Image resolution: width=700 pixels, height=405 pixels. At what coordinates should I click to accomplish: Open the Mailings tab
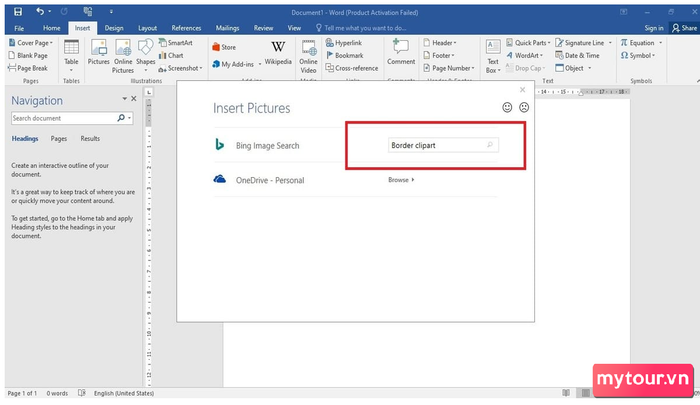click(227, 28)
